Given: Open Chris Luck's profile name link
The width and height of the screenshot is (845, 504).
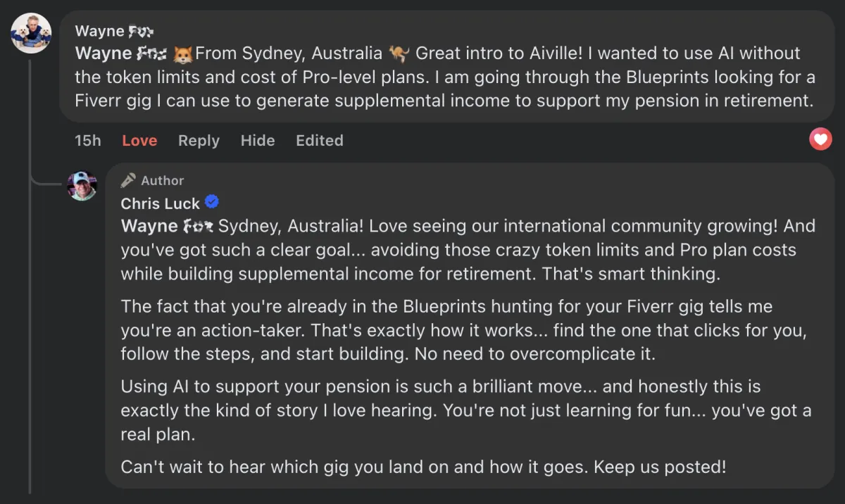Looking at the screenshot, I should [161, 203].
